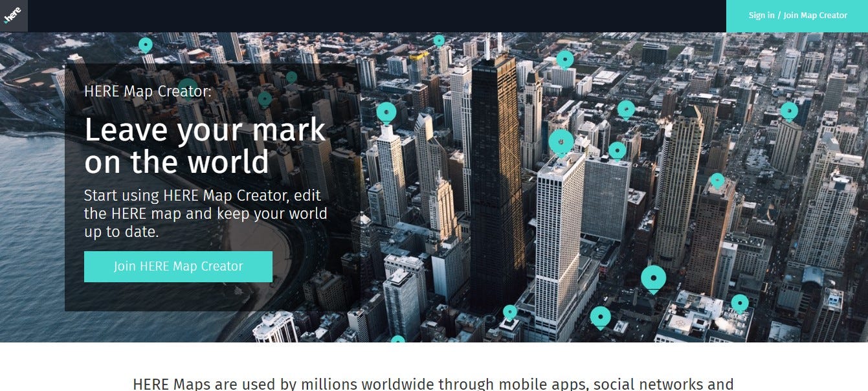Click the HERE logo icon

(14, 16)
